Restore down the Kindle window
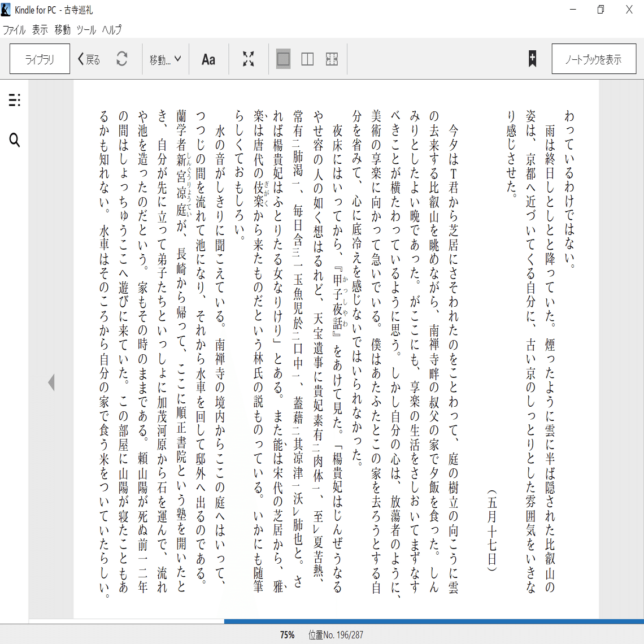Viewport: 644px width, 644px height. point(601,10)
